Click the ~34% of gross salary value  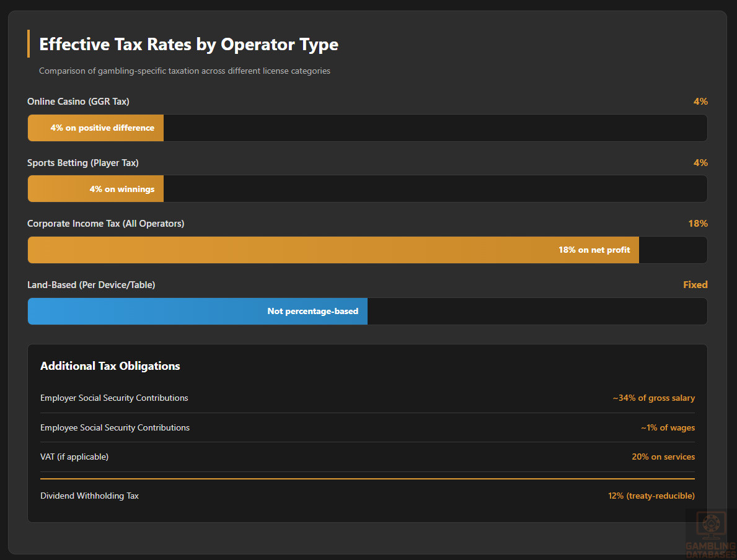click(x=653, y=398)
